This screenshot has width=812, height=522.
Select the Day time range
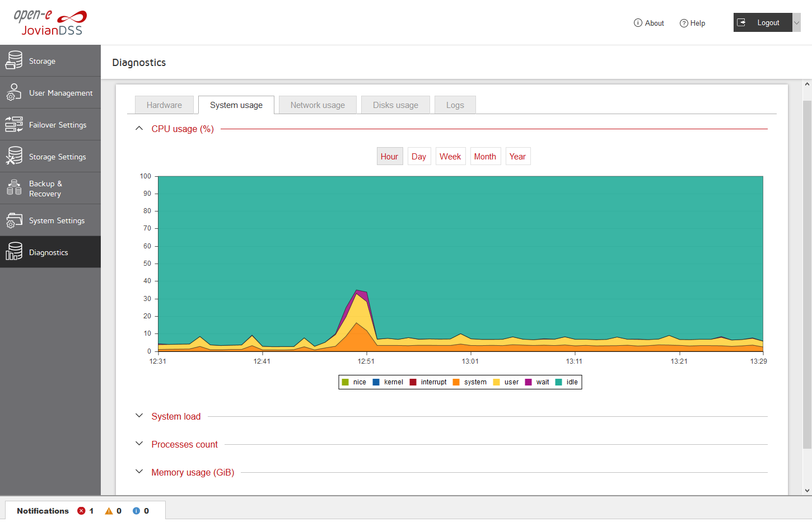419,157
